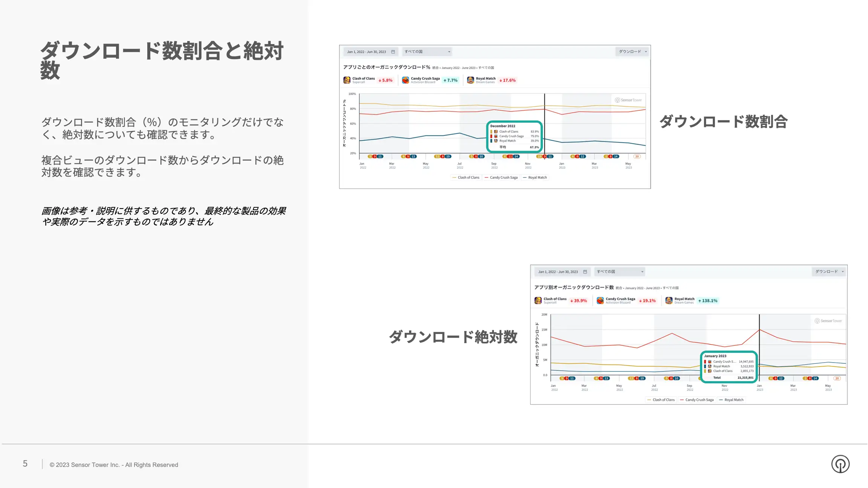Click the ダウンロード絶対数 label left of chart
The width and height of the screenshot is (868, 488).
tap(453, 337)
